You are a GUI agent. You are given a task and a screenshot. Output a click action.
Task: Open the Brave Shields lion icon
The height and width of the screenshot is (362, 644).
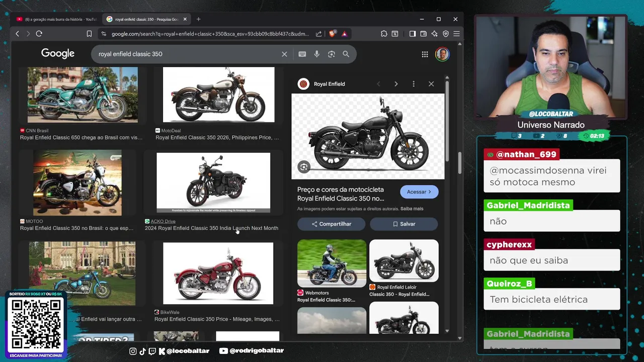pos(332,34)
